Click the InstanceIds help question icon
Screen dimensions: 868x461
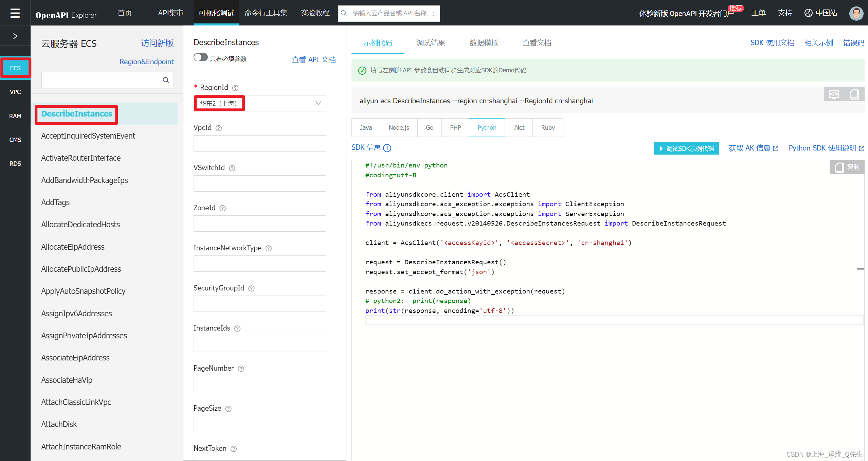(237, 329)
